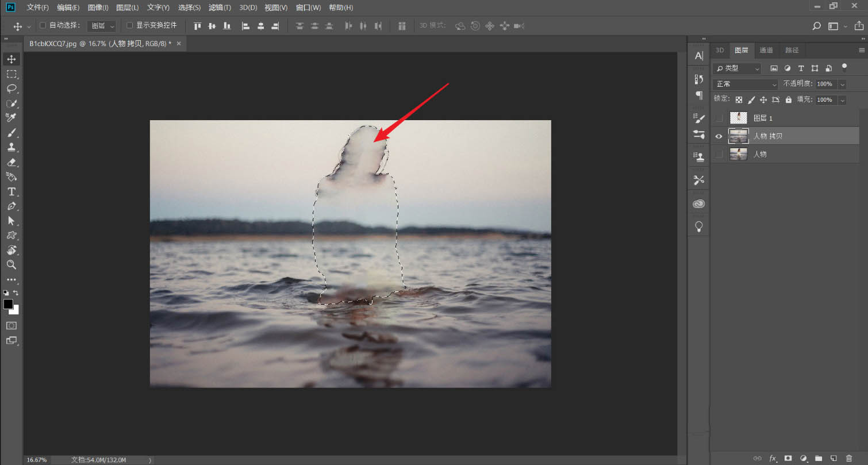Expand the 不透明度 opacity slider arrow
This screenshot has width=868, height=465.
click(842, 84)
